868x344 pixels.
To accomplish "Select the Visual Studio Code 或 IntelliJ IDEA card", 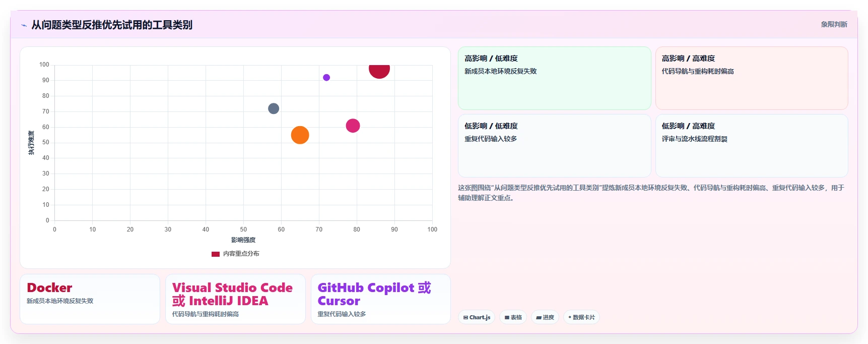I will coord(235,299).
